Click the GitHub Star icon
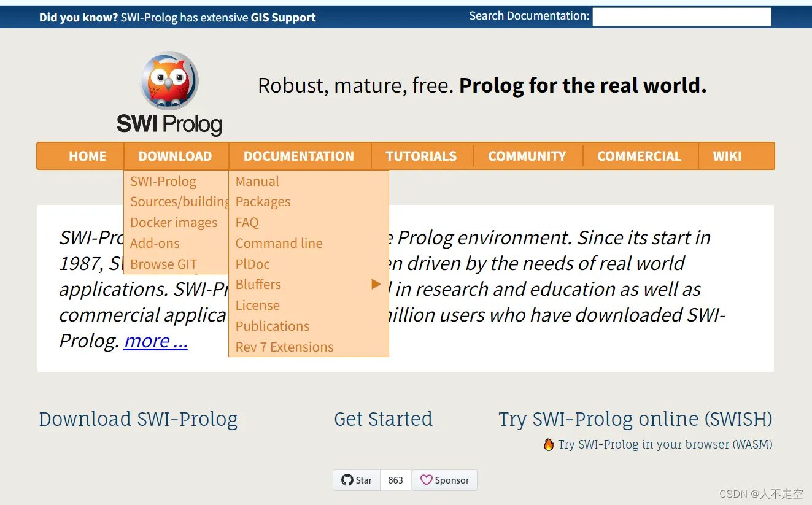812x505 pixels. coord(348,480)
